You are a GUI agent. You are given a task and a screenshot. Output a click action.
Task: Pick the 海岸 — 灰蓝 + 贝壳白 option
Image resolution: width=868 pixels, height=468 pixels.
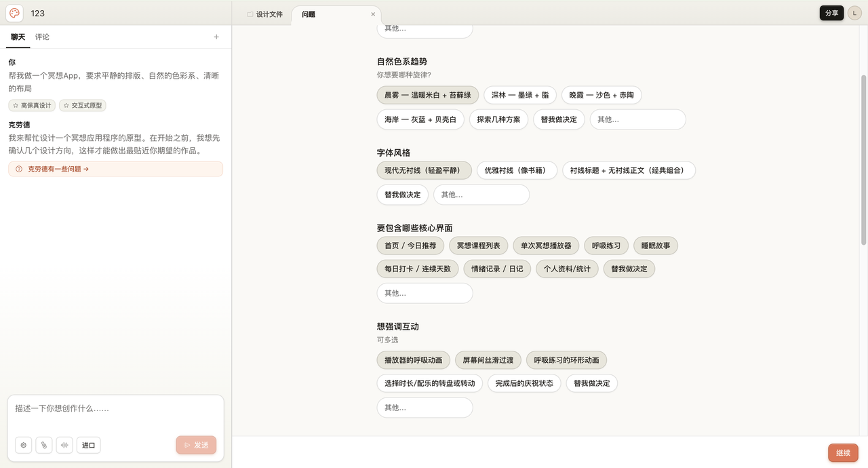[420, 119]
